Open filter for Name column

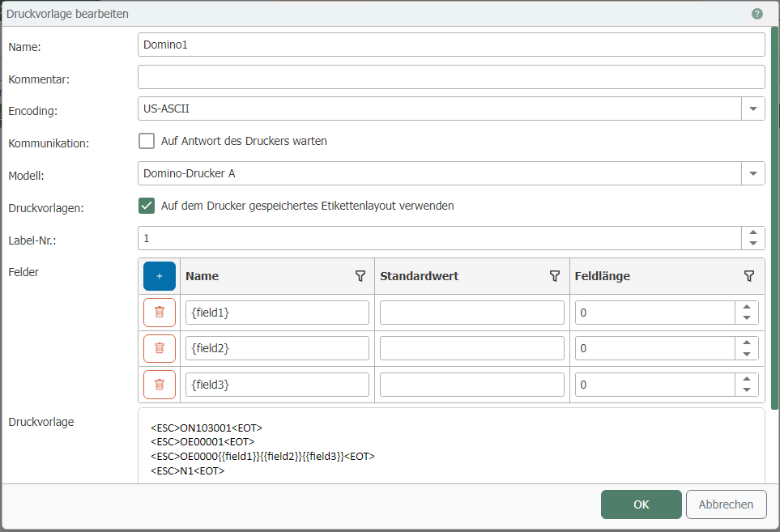point(360,276)
